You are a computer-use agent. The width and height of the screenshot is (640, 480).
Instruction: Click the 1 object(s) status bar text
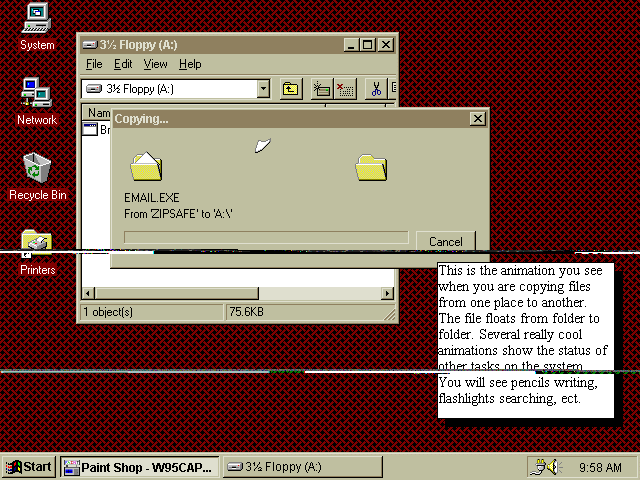[108, 312]
